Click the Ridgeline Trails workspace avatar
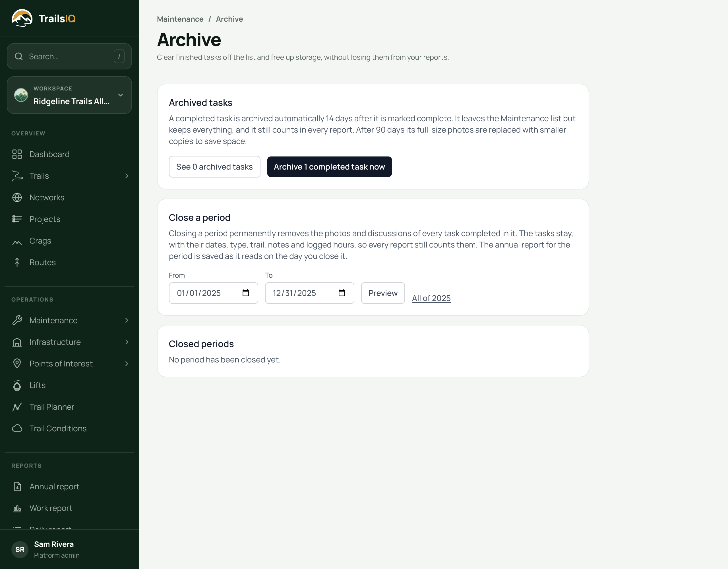The height and width of the screenshot is (569, 728). (21, 95)
